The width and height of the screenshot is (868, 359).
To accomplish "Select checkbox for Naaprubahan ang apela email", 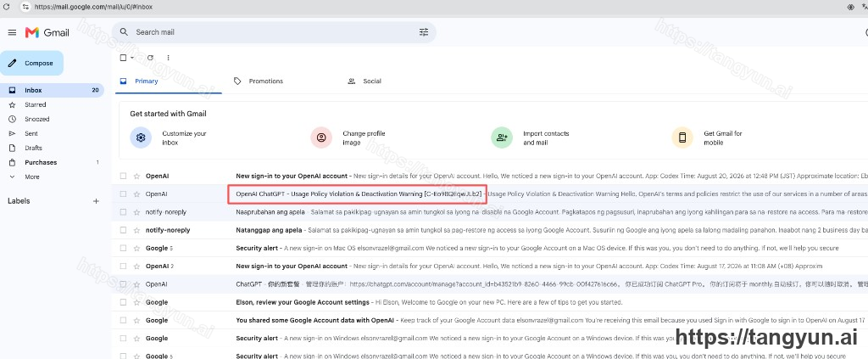I will click(123, 212).
